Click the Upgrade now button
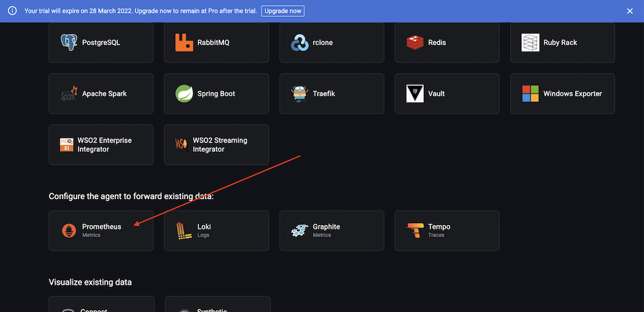Image resolution: width=644 pixels, height=312 pixels. click(283, 11)
